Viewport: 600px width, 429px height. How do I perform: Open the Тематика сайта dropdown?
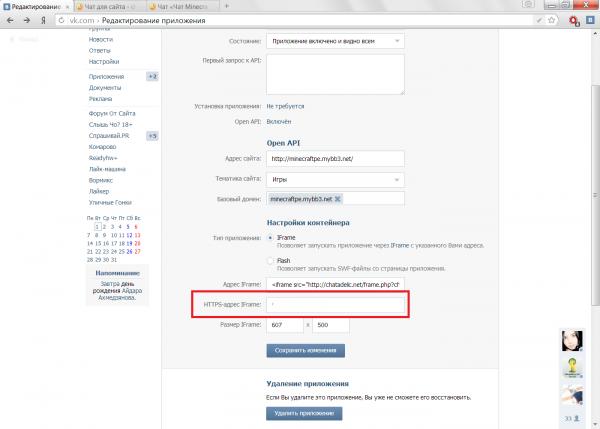pos(334,179)
